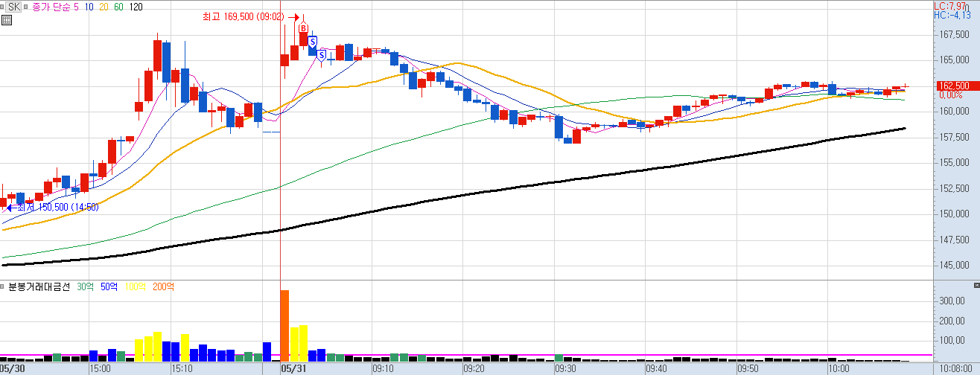Click the 05/30 date label on time axis
Image resolution: width=980 pixels, height=375 pixels.
12,368
